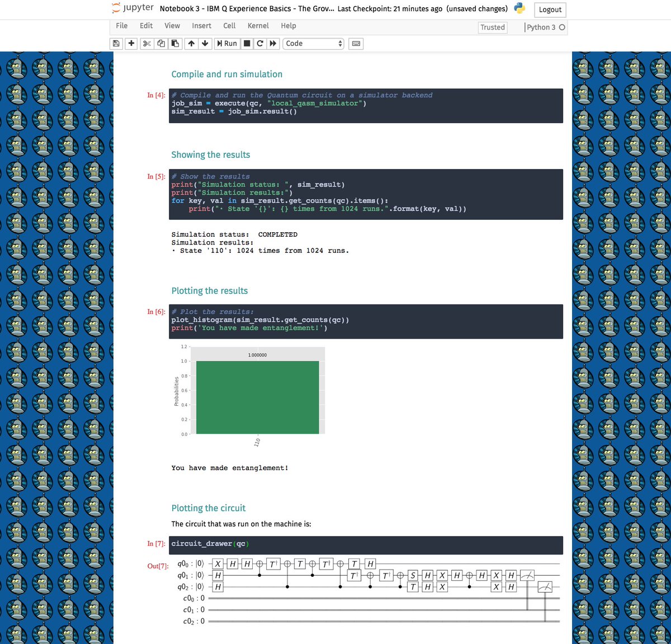Viewport: 671px width, 644px height.
Task: Open the View menu
Action: click(172, 26)
